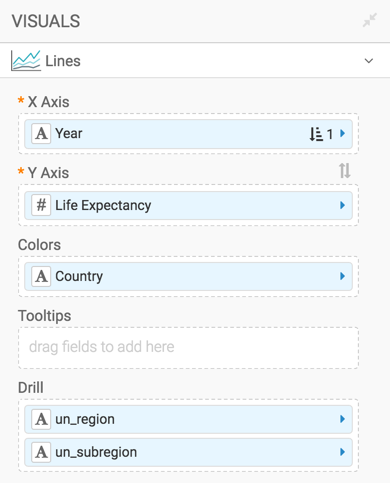
Task: Select the Life Expectancy field pill
Action: (188, 205)
